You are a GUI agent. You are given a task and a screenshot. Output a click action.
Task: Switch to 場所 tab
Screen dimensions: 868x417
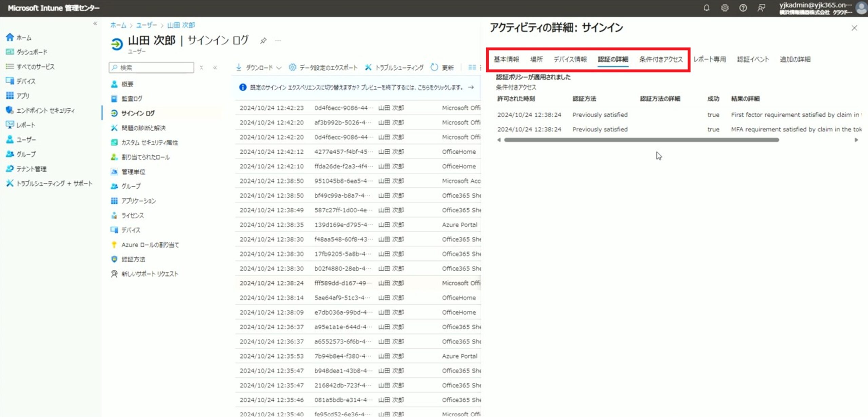[536, 59]
